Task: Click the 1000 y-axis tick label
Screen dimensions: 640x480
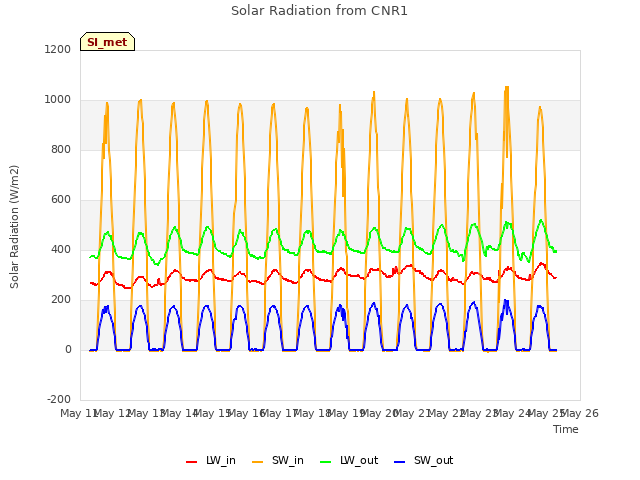Action: point(58,100)
